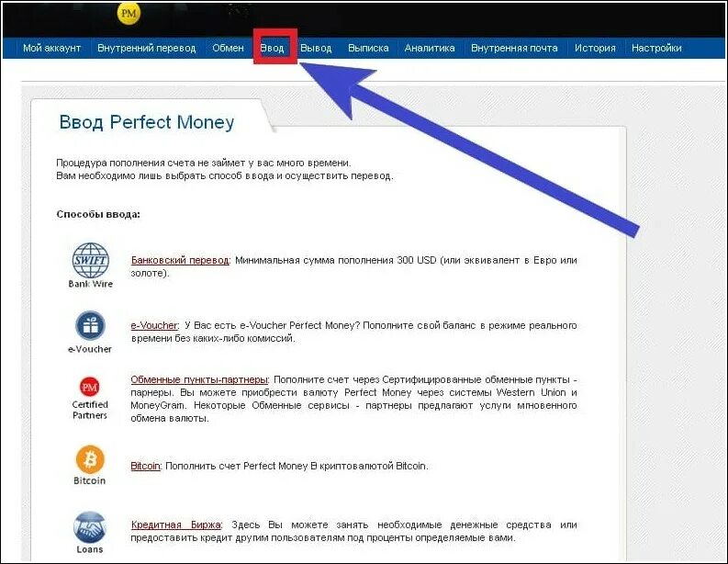This screenshot has height=564, width=728.
Task: Open the Аналитика menu item
Action: tap(430, 48)
